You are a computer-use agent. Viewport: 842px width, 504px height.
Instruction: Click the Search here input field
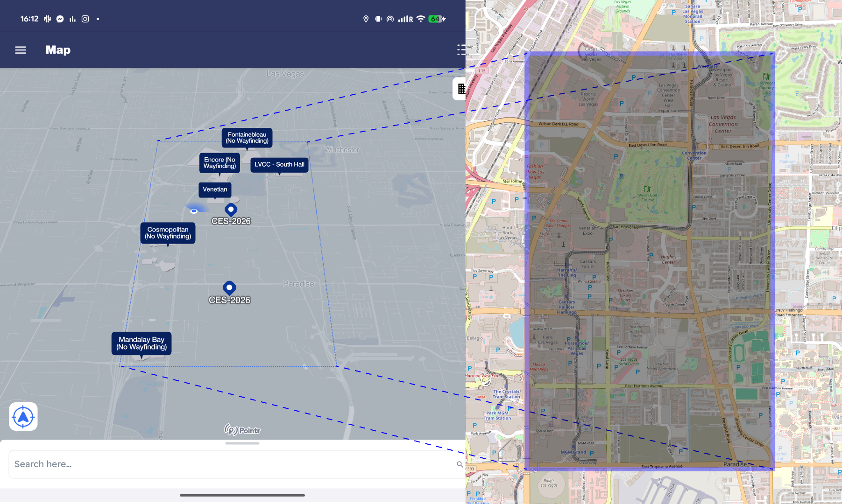click(x=237, y=464)
